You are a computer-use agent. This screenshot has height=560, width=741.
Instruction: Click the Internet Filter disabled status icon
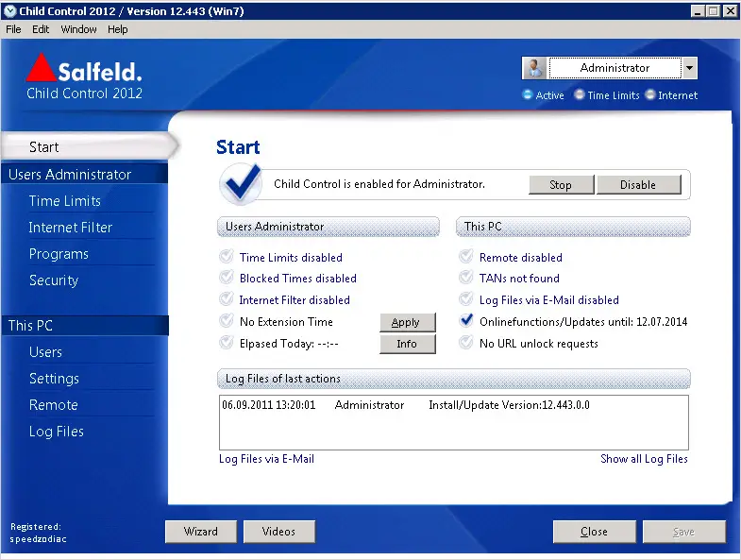(x=227, y=299)
